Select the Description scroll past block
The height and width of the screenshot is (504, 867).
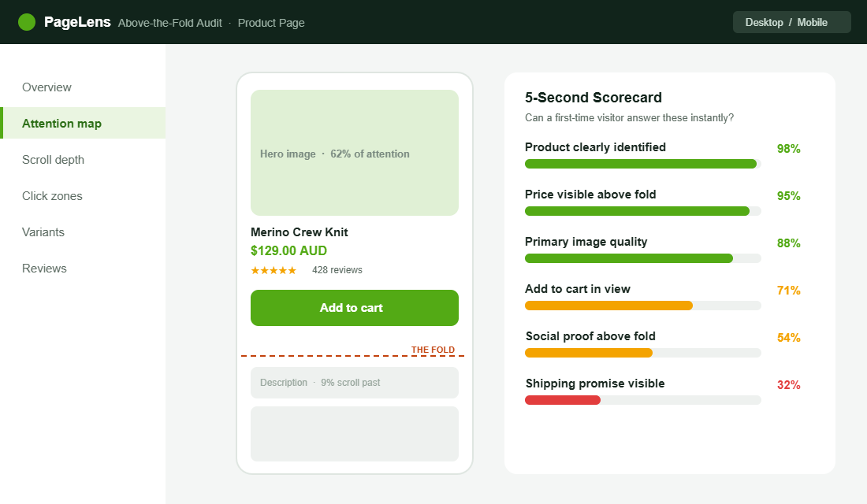pos(355,383)
